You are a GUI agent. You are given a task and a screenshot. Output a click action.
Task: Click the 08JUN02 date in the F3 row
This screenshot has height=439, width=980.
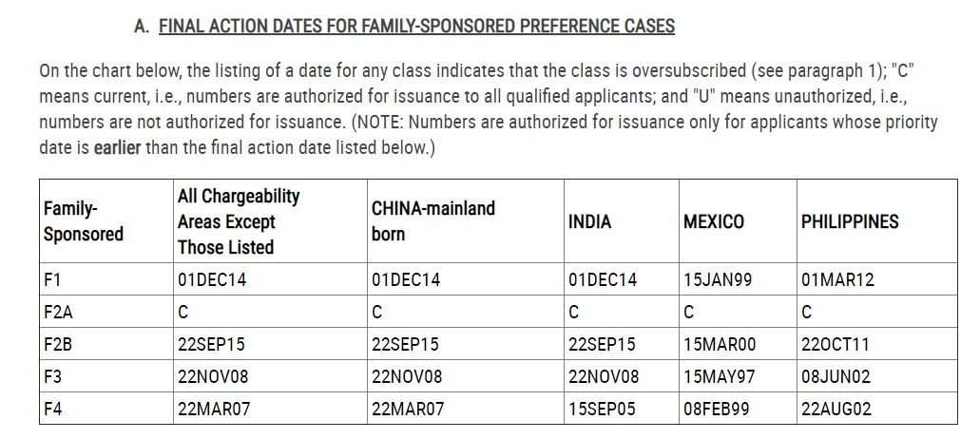[x=836, y=377]
